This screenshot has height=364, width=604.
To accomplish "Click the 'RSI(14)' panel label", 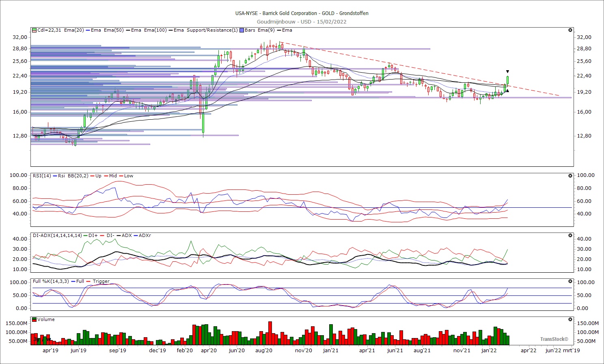I will (x=42, y=176).
